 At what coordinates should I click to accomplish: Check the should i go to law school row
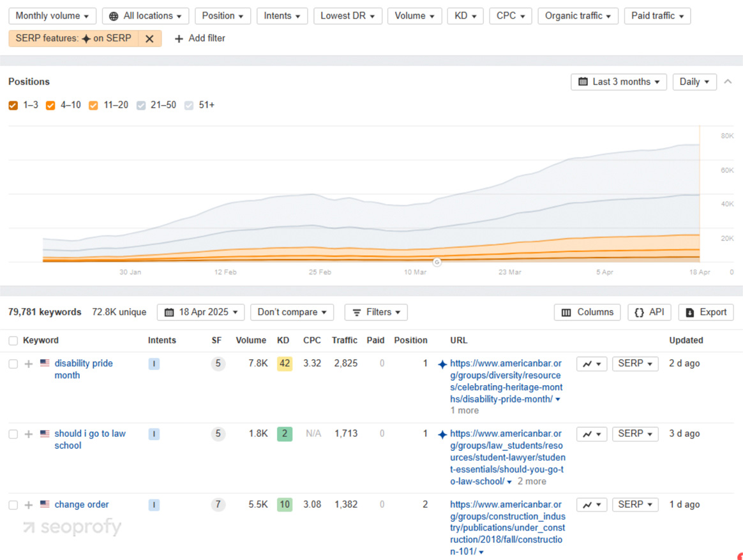point(13,434)
